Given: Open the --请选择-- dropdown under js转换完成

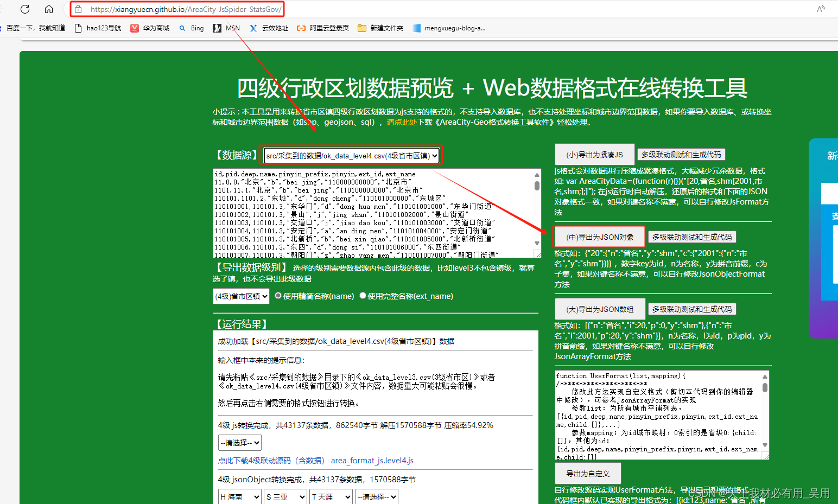Looking at the screenshot, I should point(240,443).
